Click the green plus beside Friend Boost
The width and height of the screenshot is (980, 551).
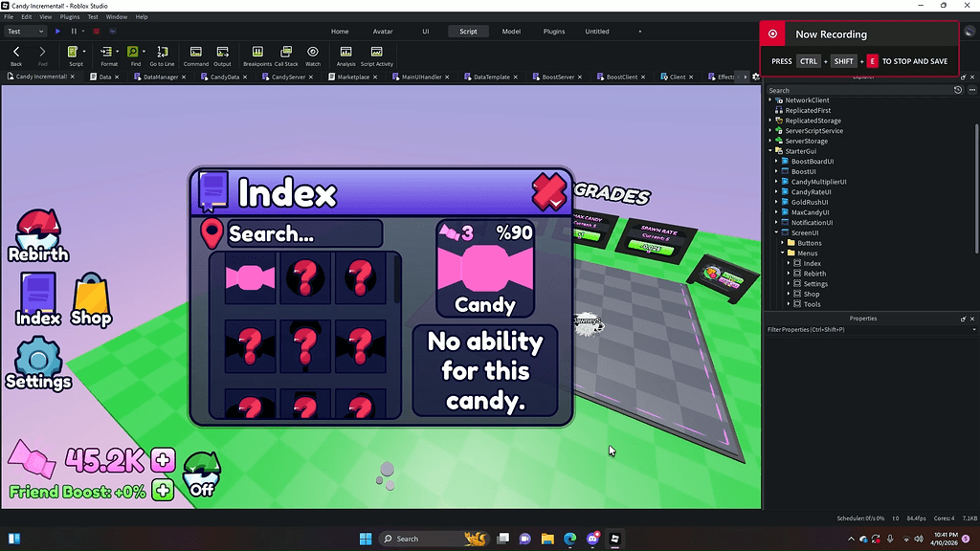[x=163, y=491]
